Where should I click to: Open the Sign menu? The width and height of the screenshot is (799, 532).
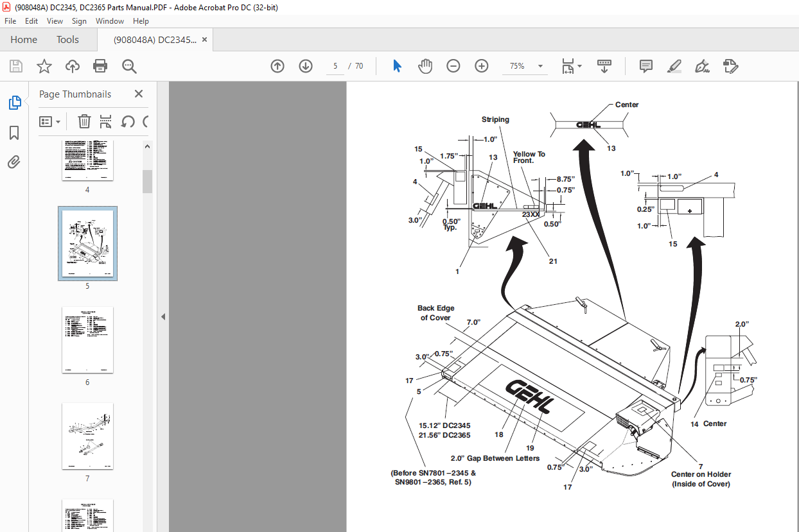[x=79, y=21]
